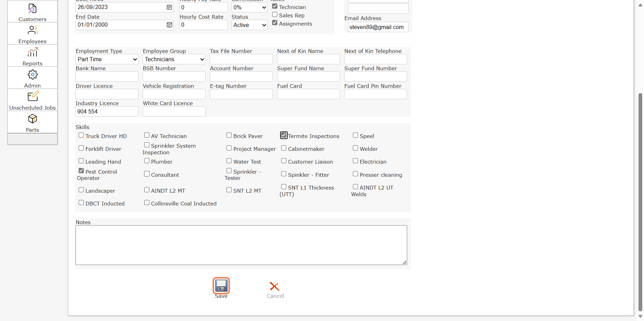This screenshot has height=321, width=644.
Task: Click inside the Notes text area
Action: pos(241,245)
